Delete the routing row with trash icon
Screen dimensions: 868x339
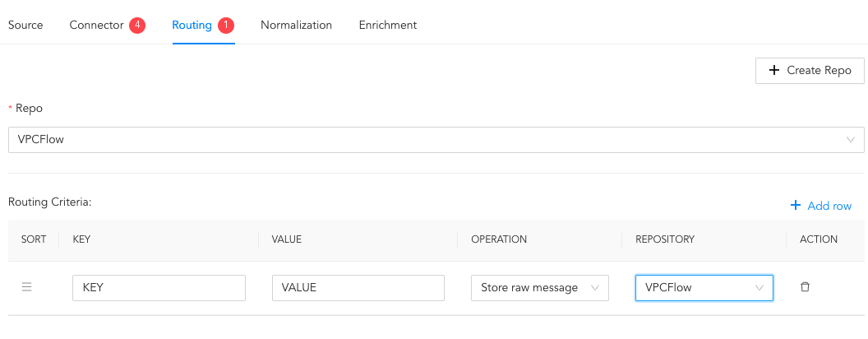click(805, 287)
